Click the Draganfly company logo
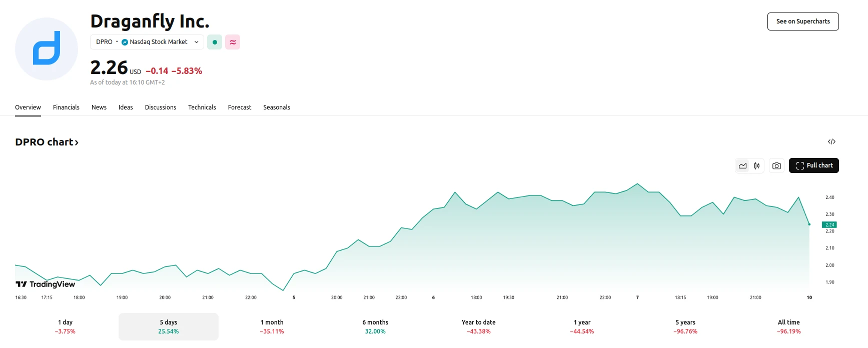This screenshot has height=348, width=868. pos(47,49)
